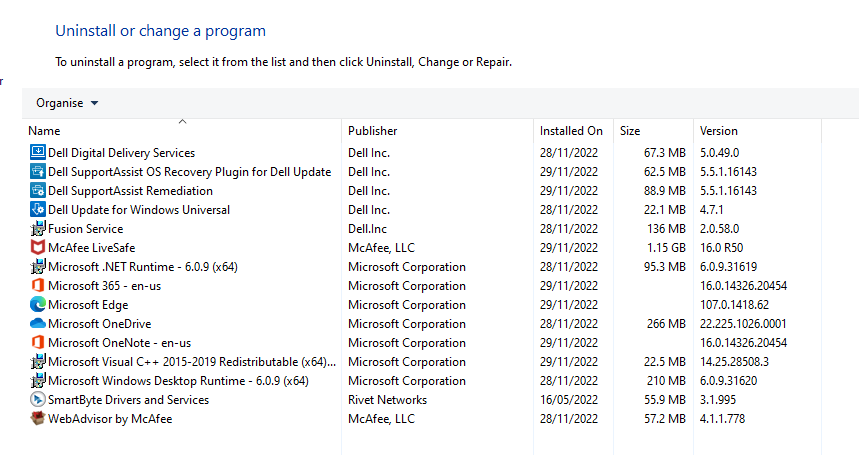Click the Microsoft .NET Runtime icon
Screen dimensions: 859x455
[x=38, y=267]
